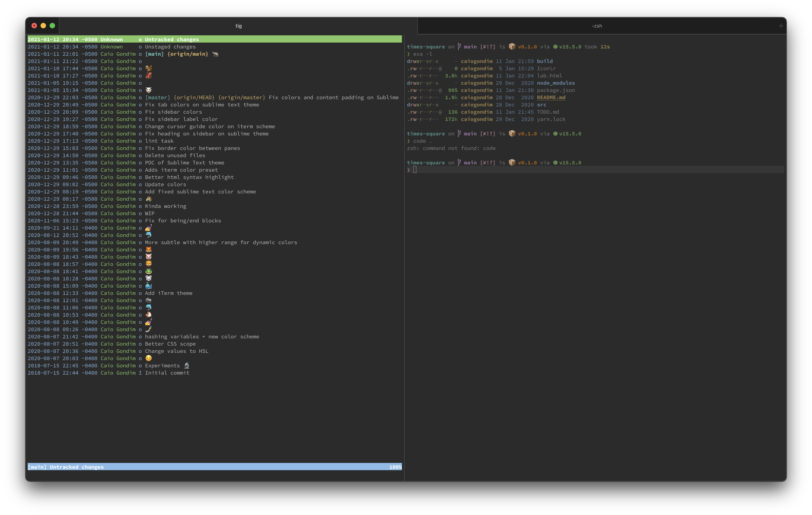Select the Unstaged changes row
812x515 pixels.
pyautogui.click(x=170, y=47)
